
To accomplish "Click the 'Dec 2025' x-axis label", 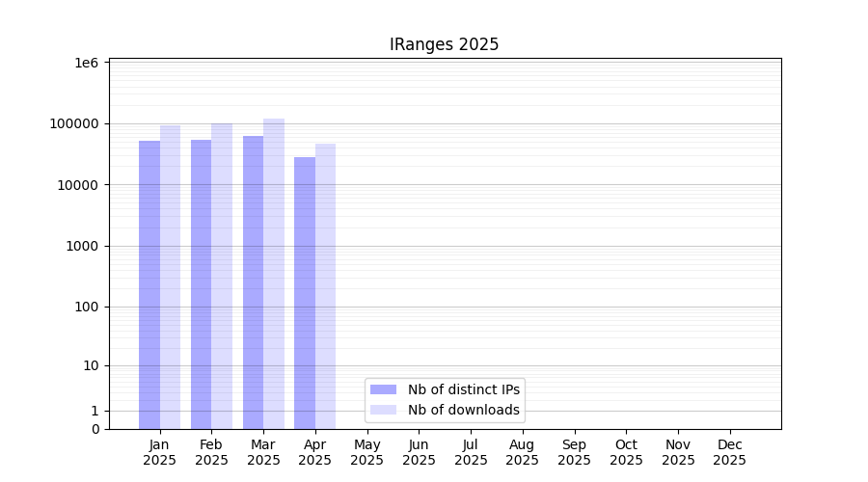I will pyautogui.click(x=729, y=452).
